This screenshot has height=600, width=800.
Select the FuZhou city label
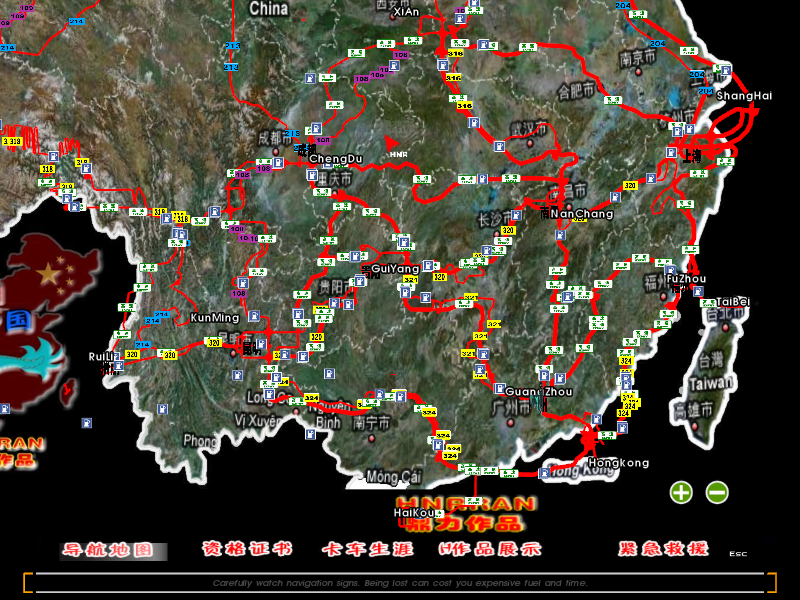click(x=686, y=279)
